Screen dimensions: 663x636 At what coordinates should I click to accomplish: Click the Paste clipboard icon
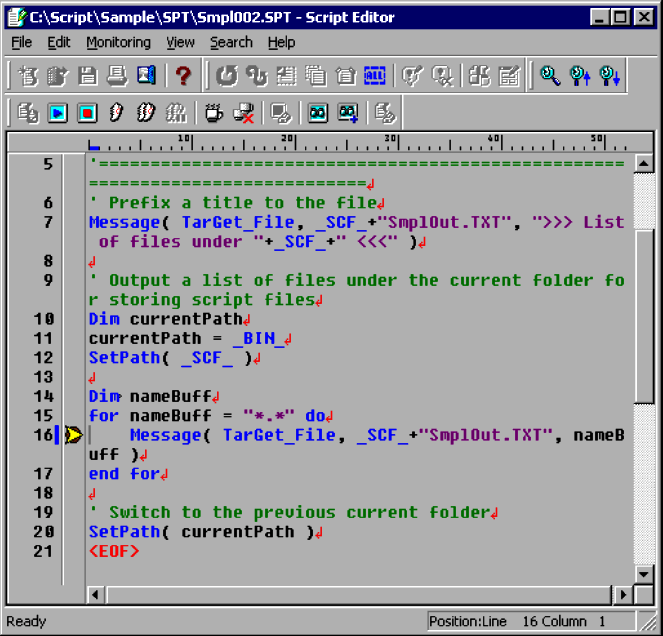[345, 76]
